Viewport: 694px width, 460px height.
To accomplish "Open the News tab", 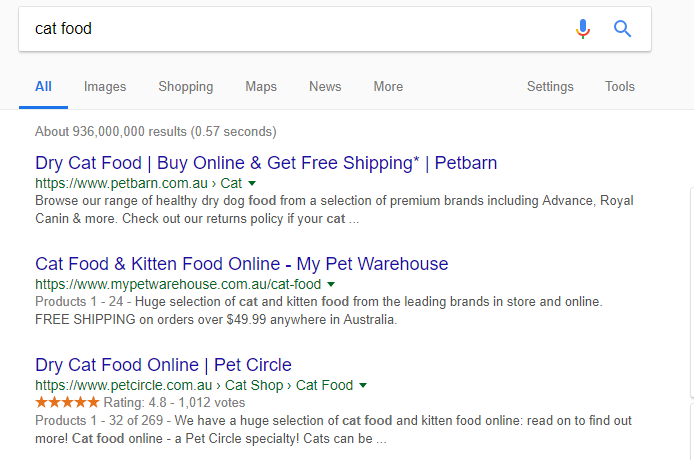I will (325, 86).
